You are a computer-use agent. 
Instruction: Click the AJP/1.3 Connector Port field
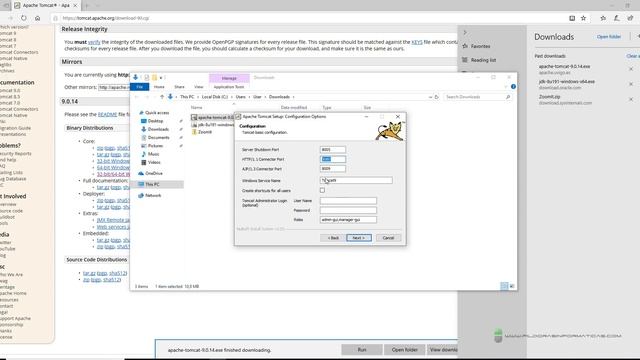click(x=333, y=169)
